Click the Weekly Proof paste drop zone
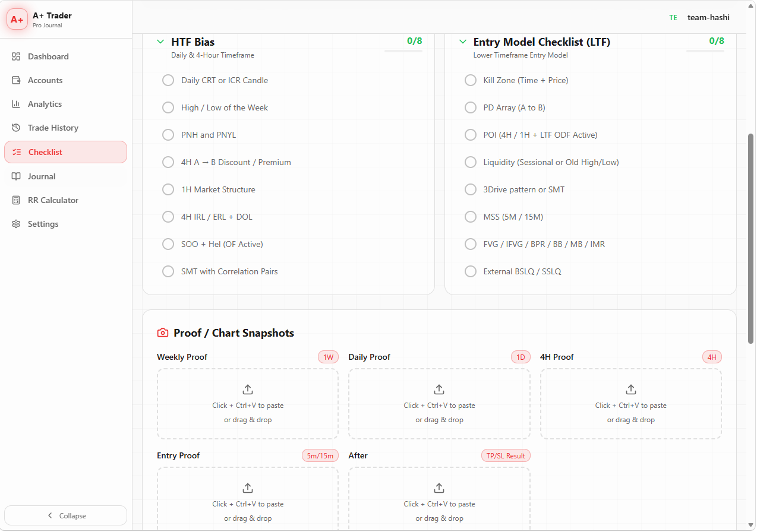Image resolution: width=757 pixels, height=532 pixels. point(248,404)
